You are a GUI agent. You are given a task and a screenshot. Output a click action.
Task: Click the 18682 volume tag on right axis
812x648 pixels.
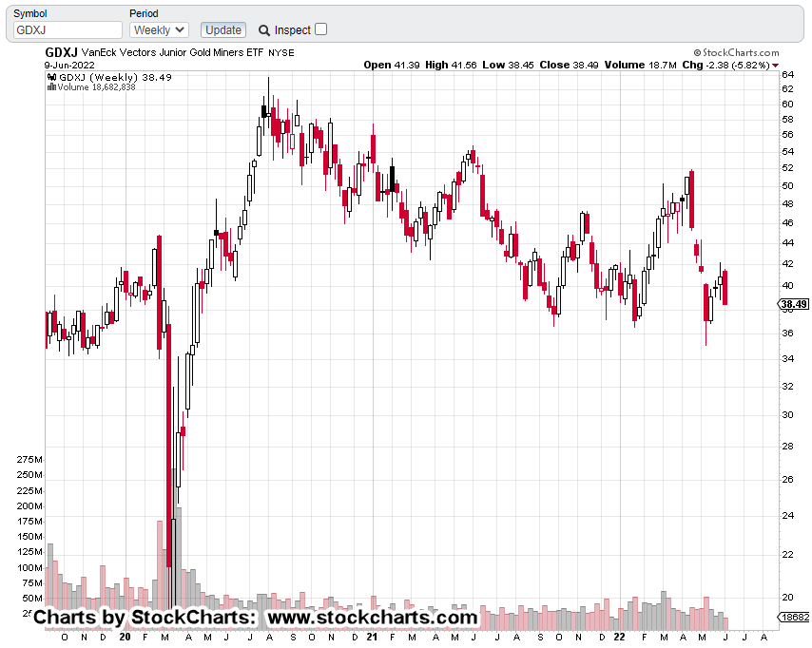tap(795, 617)
